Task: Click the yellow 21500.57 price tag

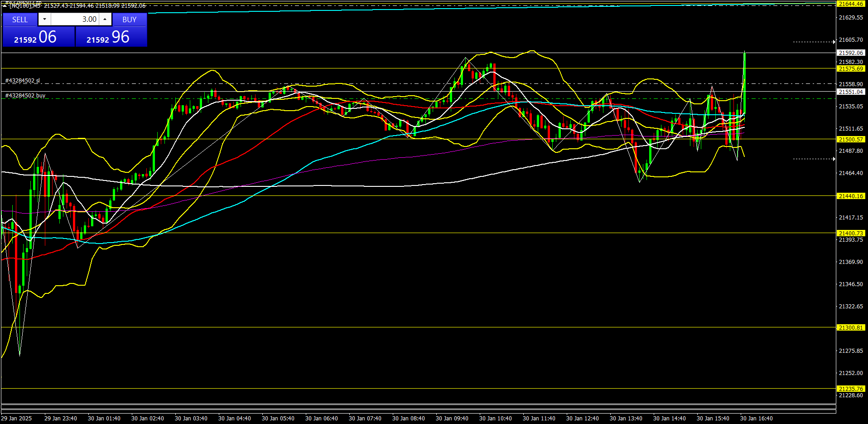Action: [x=850, y=140]
